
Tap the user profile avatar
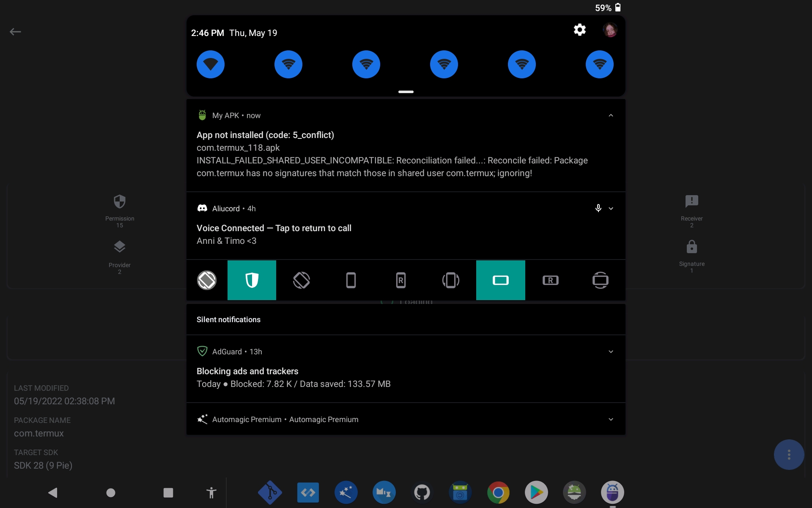coord(610,30)
